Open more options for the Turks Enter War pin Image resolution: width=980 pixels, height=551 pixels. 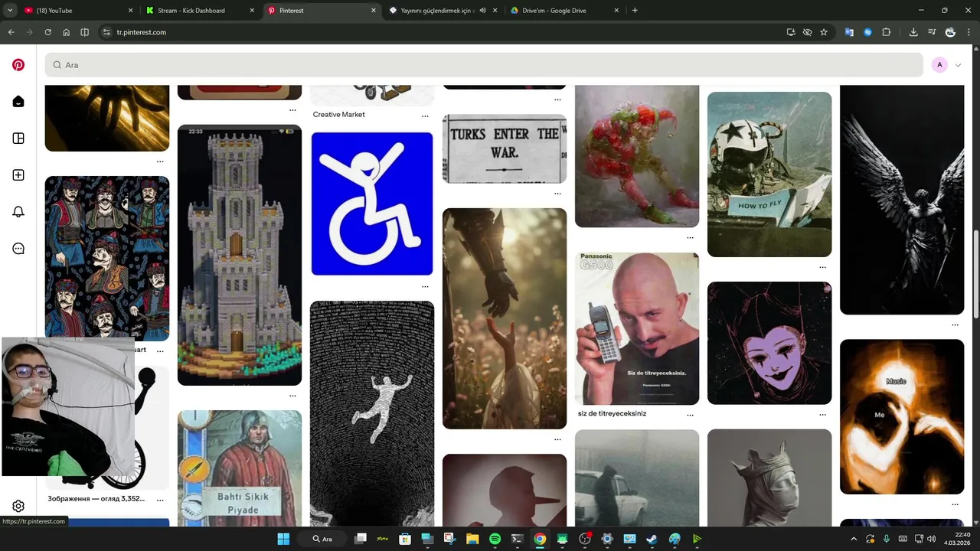click(x=557, y=194)
